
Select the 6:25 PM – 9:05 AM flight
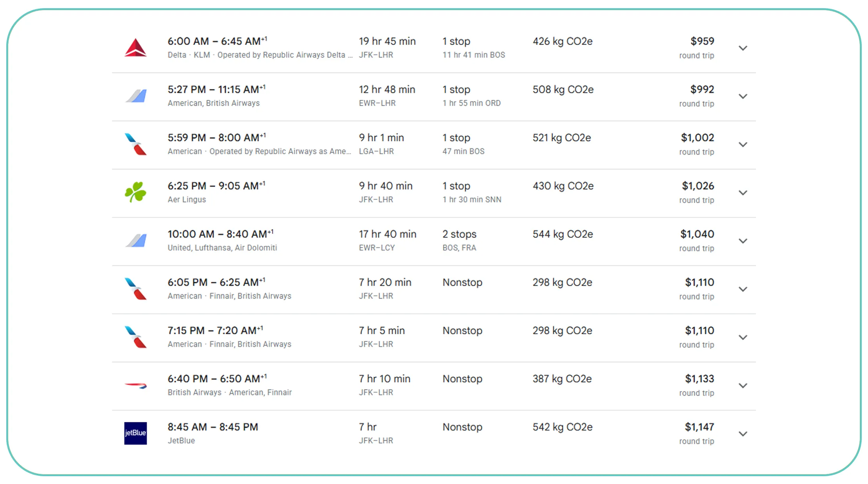pyautogui.click(x=434, y=193)
